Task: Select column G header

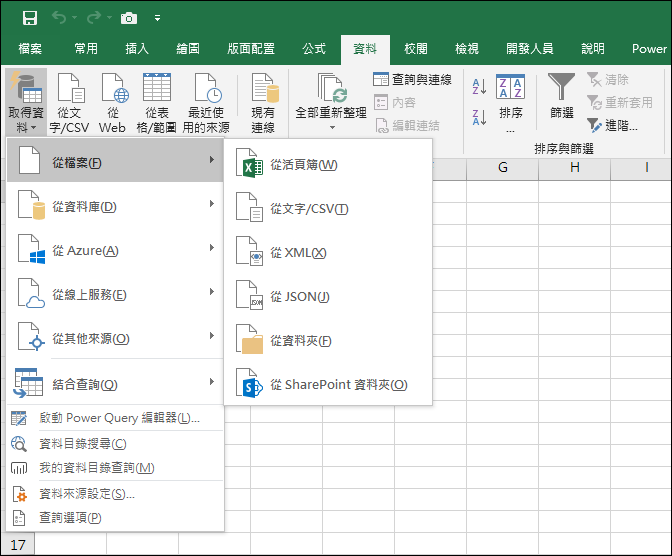Action: pyautogui.click(x=503, y=167)
